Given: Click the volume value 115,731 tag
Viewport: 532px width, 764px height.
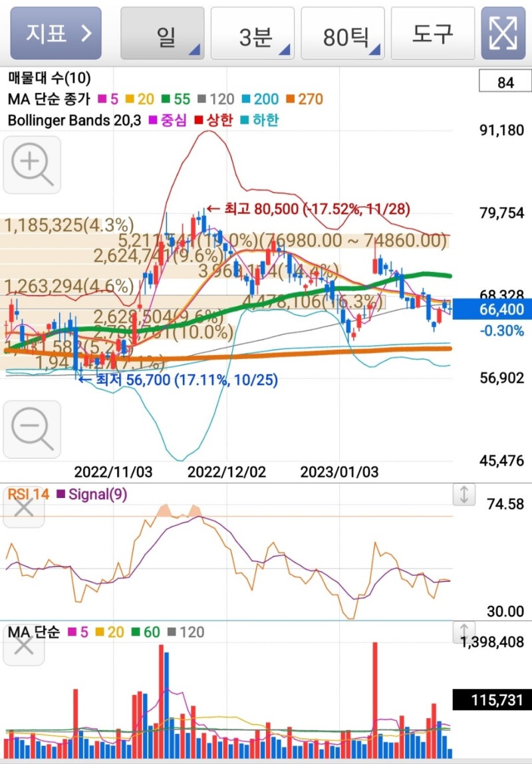Looking at the screenshot, I should coord(492,700).
